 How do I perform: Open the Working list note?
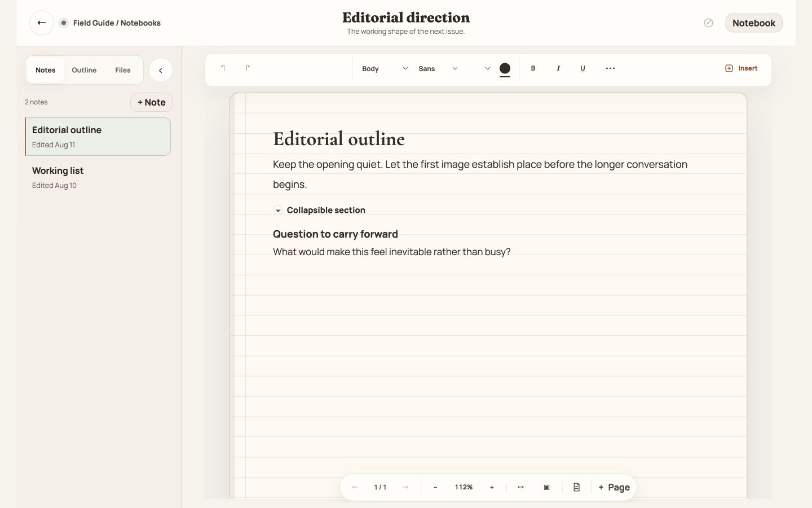coord(98,177)
